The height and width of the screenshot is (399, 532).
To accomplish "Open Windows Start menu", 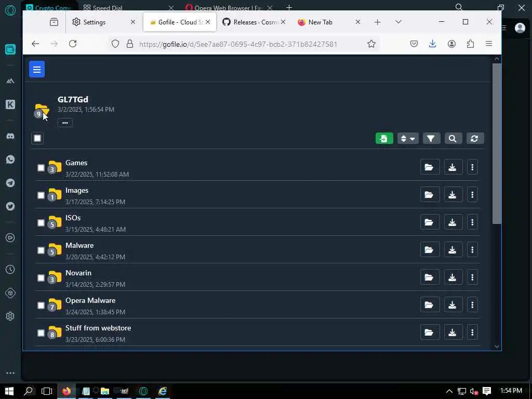I will coord(9,391).
